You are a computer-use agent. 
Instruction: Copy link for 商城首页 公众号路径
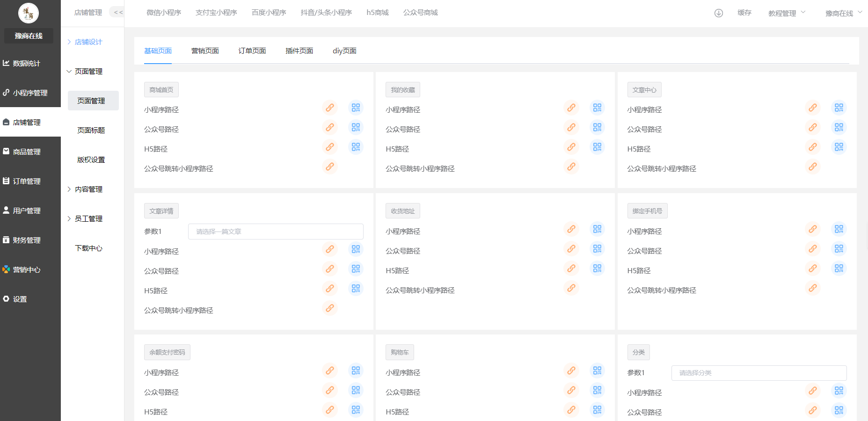[330, 127]
